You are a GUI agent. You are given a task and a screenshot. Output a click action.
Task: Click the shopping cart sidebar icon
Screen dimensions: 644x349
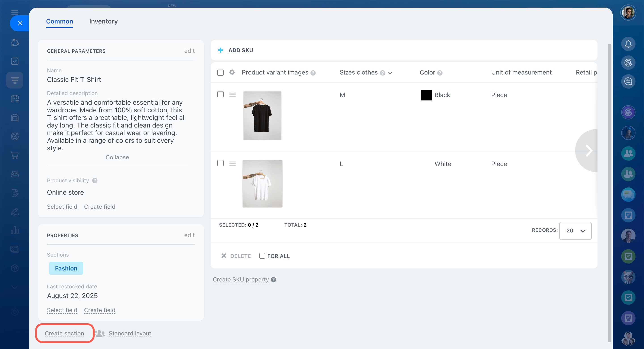pos(15,155)
